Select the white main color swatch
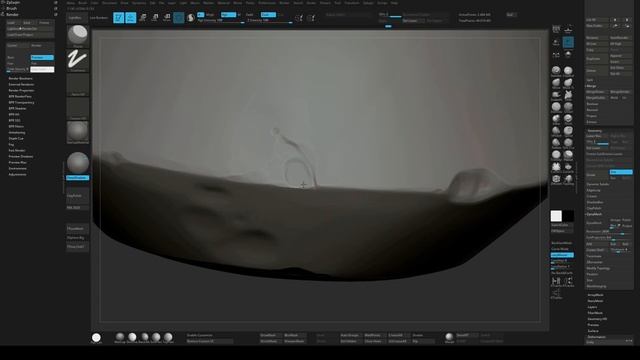 556,216
